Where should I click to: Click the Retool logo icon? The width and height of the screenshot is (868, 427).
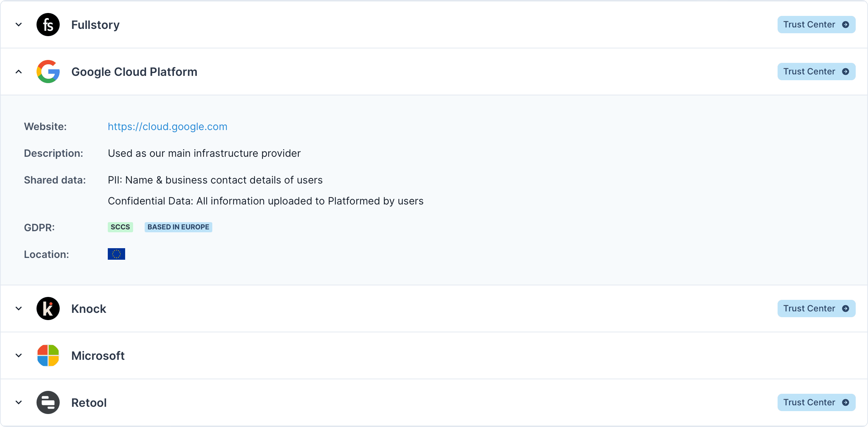tap(48, 402)
